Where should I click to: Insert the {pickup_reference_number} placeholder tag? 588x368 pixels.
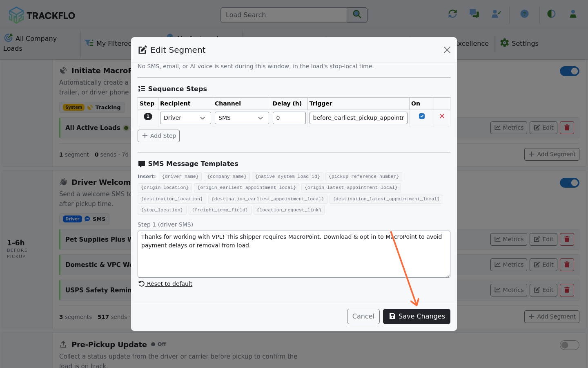[364, 177]
